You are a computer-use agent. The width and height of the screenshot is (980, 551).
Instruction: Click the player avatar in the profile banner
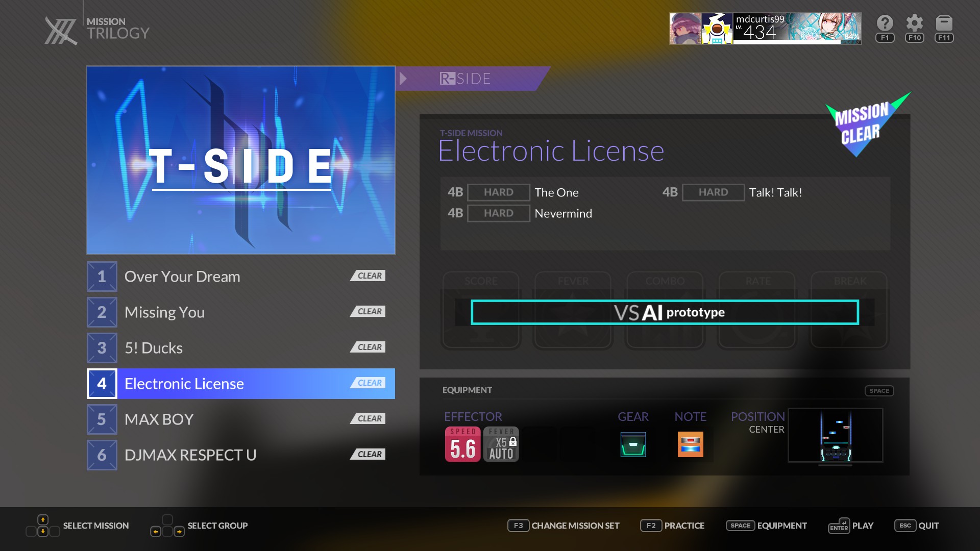coord(685,29)
